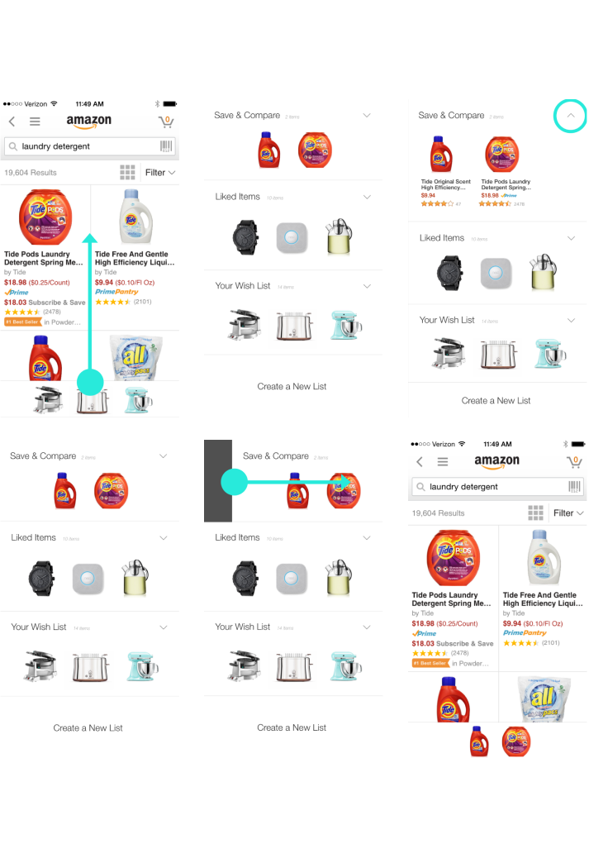The height and width of the screenshot is (868, 589).
Task: Open shopping cart in top-left Amazon screen
Action: click(x=166, y=122)
